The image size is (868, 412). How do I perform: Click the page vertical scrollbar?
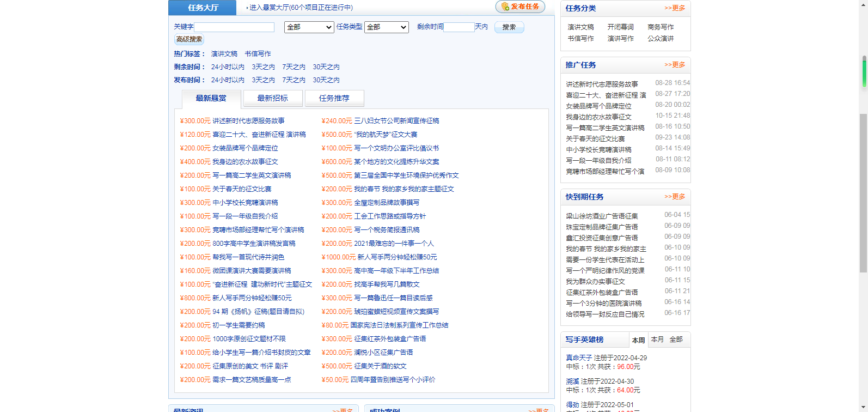click(x=864, y=163)
